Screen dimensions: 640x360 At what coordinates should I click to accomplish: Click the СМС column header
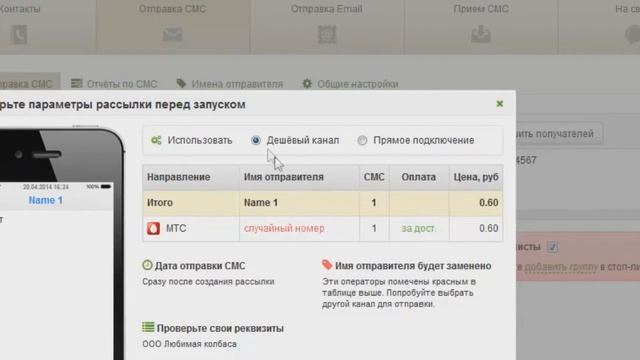tap(374, 177)
